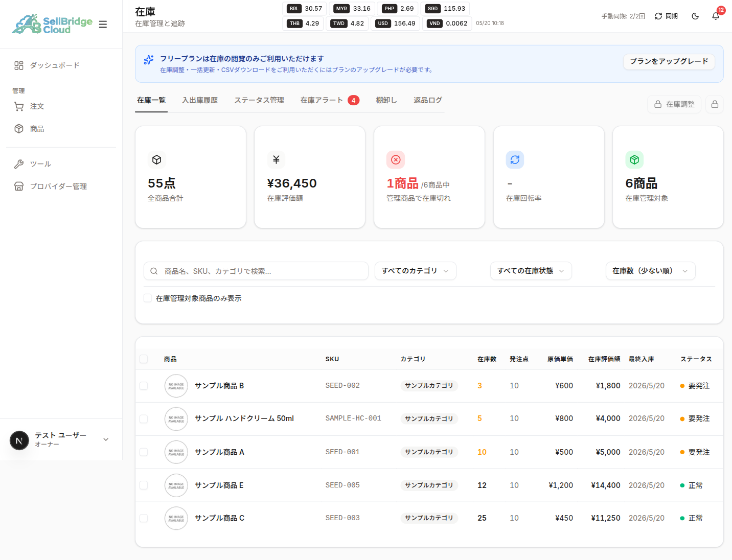Click the プランをアップグレード button
This screenshot has height=560, width=732.
click(x=669, y=61)
